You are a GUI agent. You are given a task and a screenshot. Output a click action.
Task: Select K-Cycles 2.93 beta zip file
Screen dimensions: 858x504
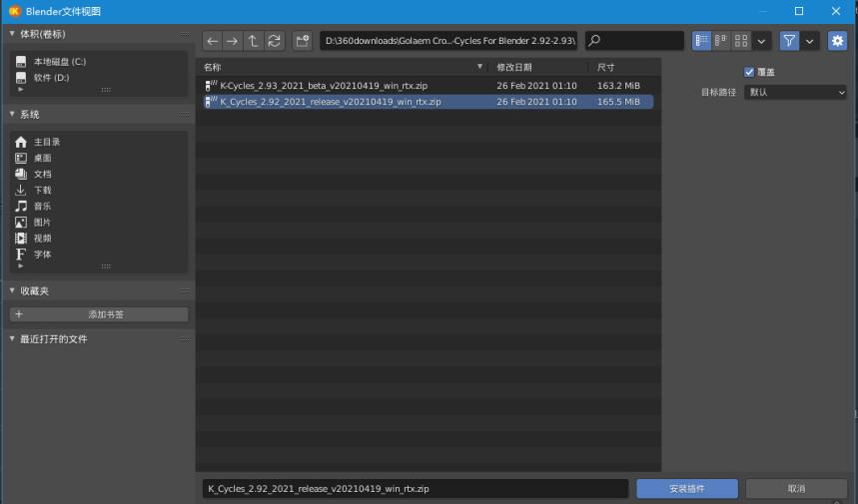(429, 86)
